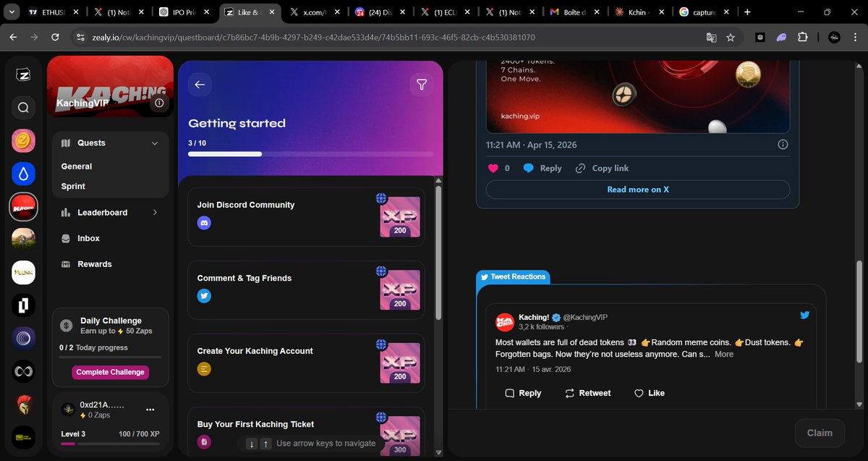Open the General quests category
The width and height of the screenshot is (868, 461).
77,166
